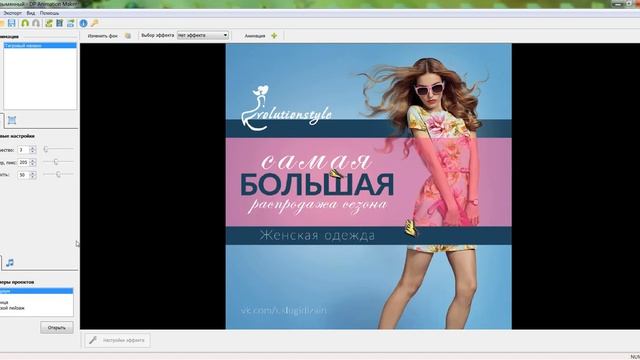The height and width of the screenshot is (360, 640).
Task: Click the slider beside the value 3
Action: [58, 149]
